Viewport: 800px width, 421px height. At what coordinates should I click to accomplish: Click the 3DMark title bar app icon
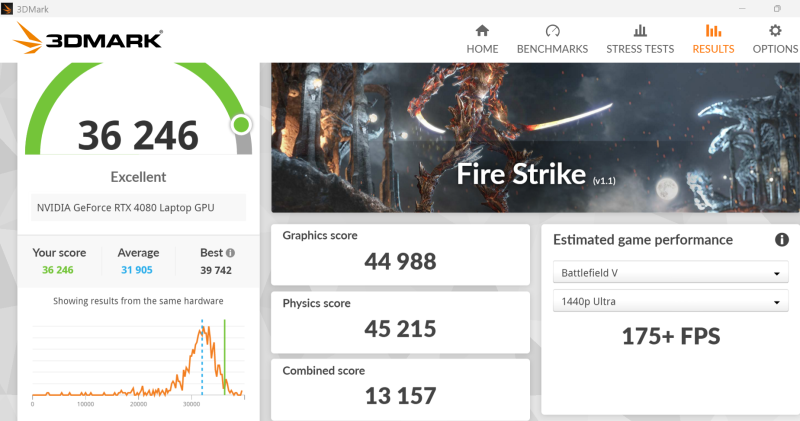coord(7,9)
